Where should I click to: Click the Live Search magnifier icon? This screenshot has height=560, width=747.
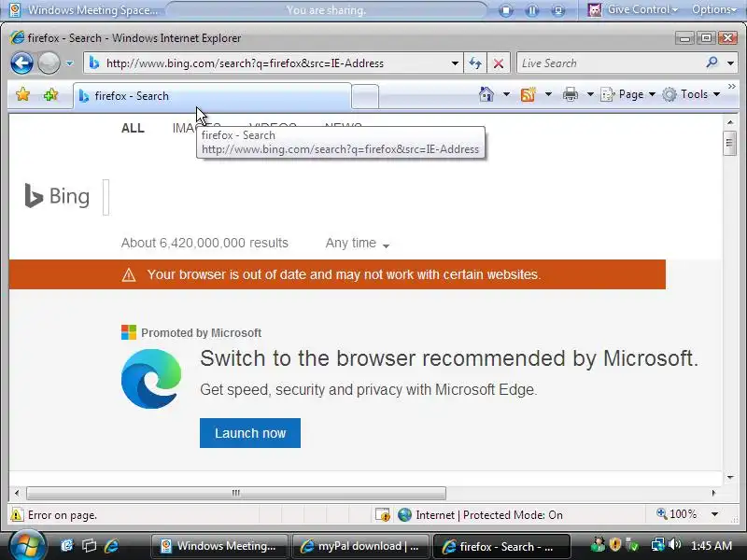click(712, 63)
